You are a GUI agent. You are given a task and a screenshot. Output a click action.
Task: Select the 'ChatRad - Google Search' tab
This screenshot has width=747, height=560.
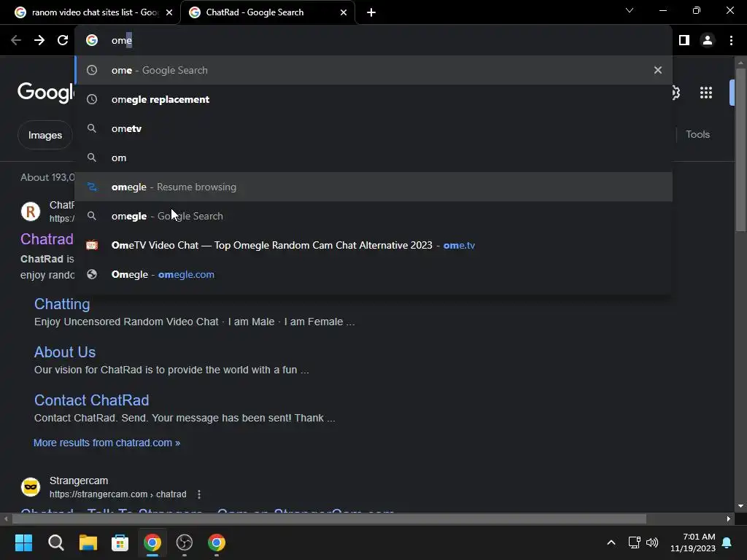pyautogui.click(x=268, y=12)
